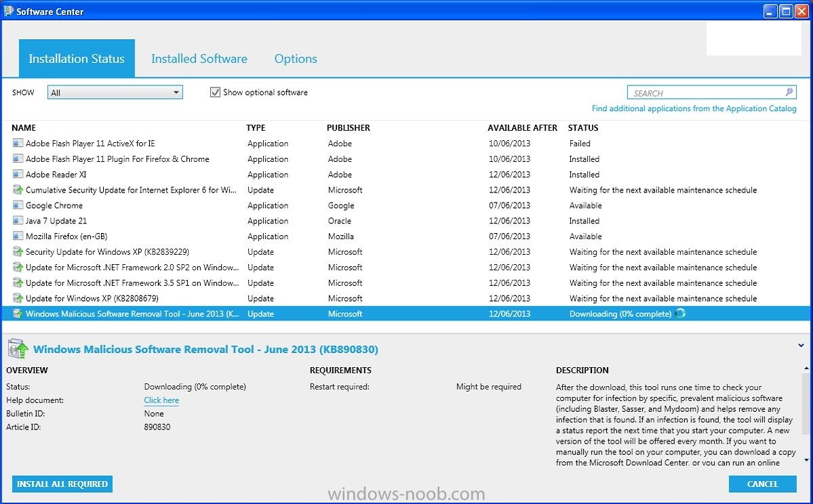
Task: Click the 07/06/2013 date for Mozilla Firefox
Action: point(509,236)
